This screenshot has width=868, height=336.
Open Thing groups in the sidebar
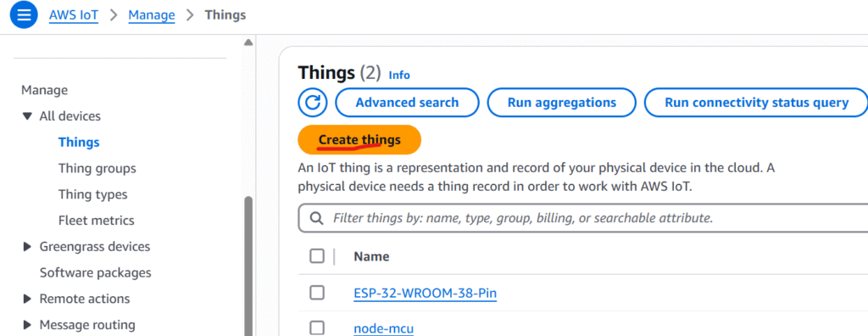pyautogui.click(x=97, y=168)
